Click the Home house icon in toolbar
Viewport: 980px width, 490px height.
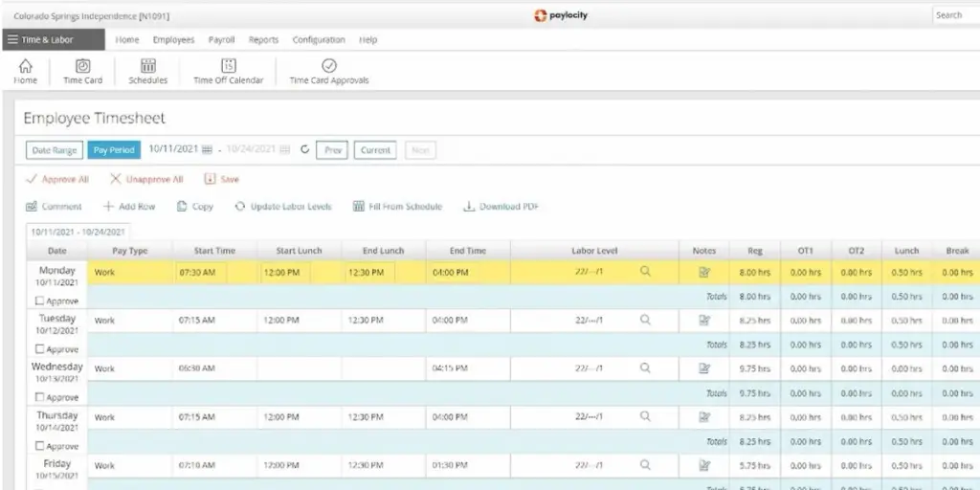pos(26,66)
